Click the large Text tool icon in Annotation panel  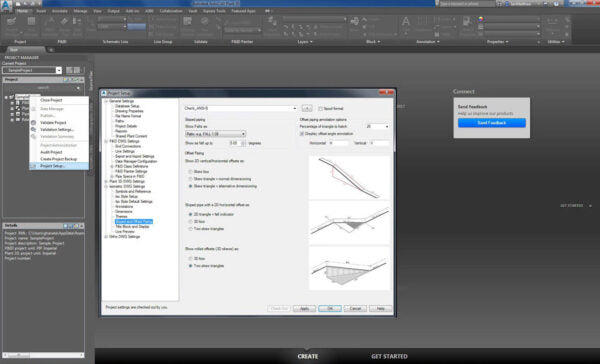[x=406, y=22]
